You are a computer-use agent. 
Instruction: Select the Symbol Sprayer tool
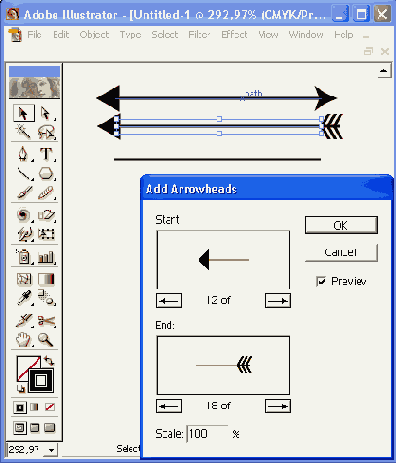(x=24, y=256)
